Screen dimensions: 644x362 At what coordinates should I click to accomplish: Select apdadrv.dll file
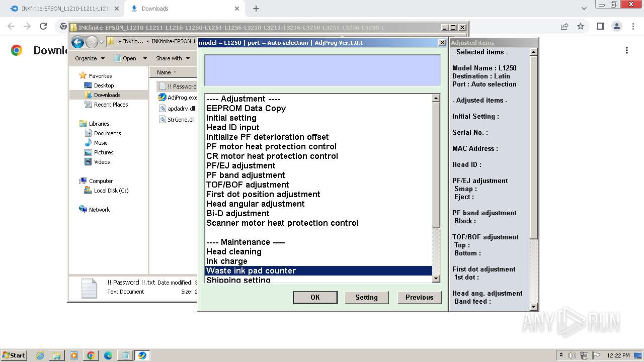177,109
